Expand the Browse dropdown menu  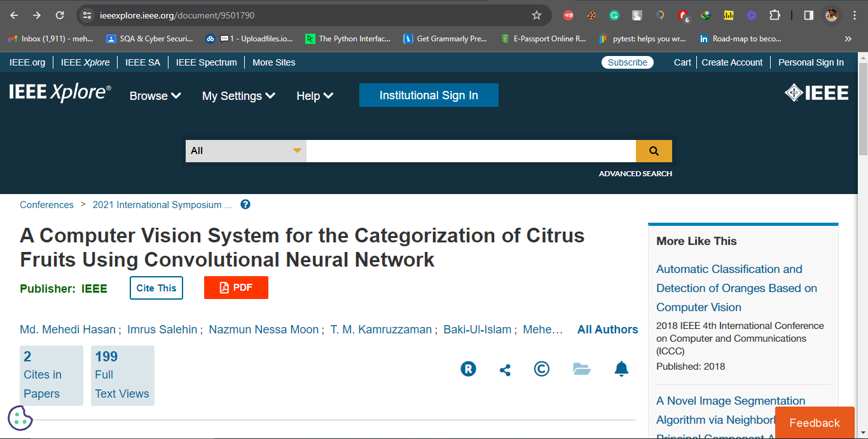coord(155,96)
